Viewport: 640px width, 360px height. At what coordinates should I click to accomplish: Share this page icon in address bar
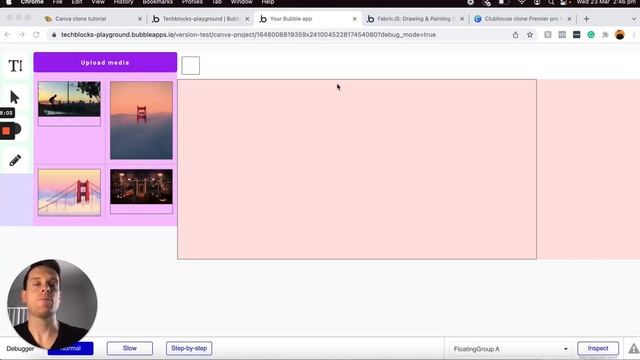point(516,35)
